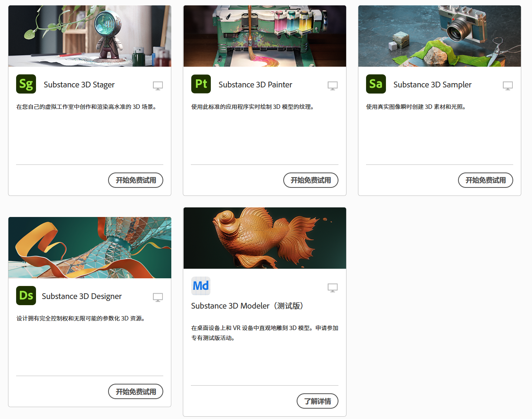This screenshot has height=419, width=532.
Task: Click the Pt Substance 3D Painter app icon
Action: point(201,84)
